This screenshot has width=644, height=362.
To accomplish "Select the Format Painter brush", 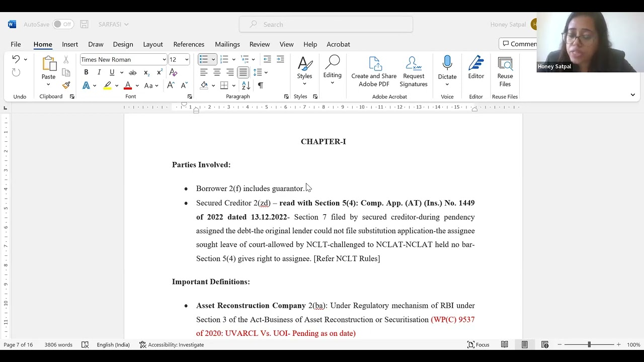I will pos(66,85).
